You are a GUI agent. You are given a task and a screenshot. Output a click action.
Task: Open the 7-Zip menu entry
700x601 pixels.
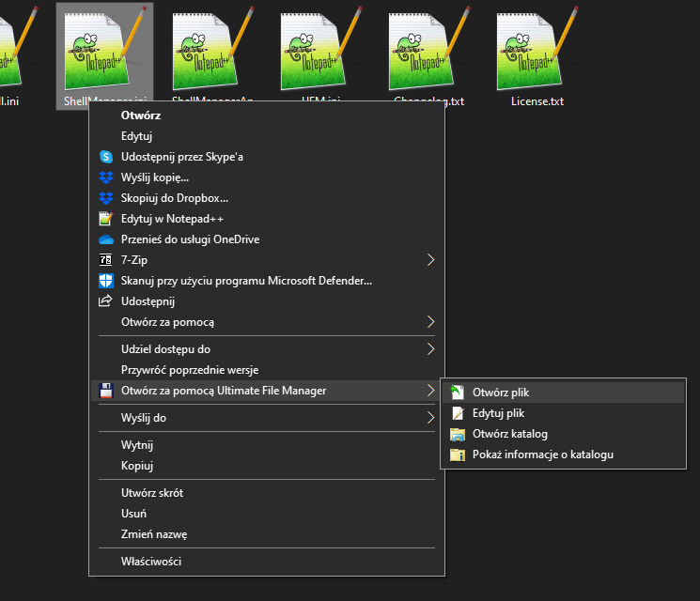[267, 260]
